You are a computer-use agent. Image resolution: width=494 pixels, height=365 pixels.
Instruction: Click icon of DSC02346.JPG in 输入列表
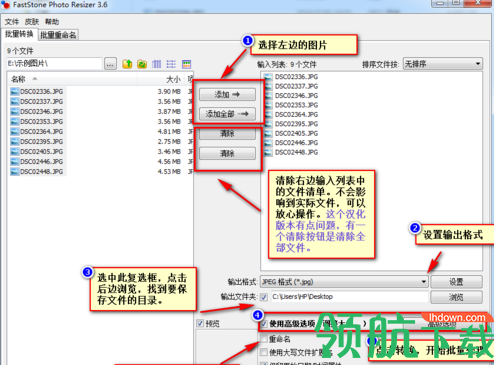268,96
